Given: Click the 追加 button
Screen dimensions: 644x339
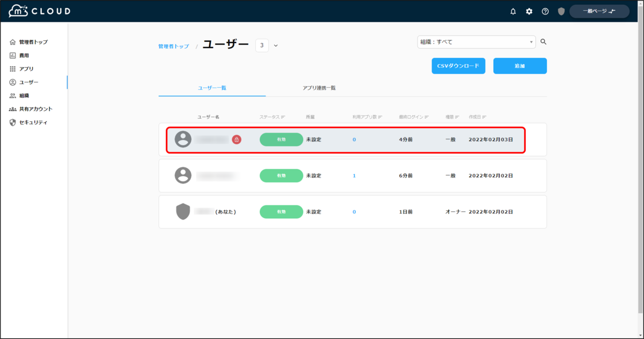Looking at the screenshot, I should [520, 65].
